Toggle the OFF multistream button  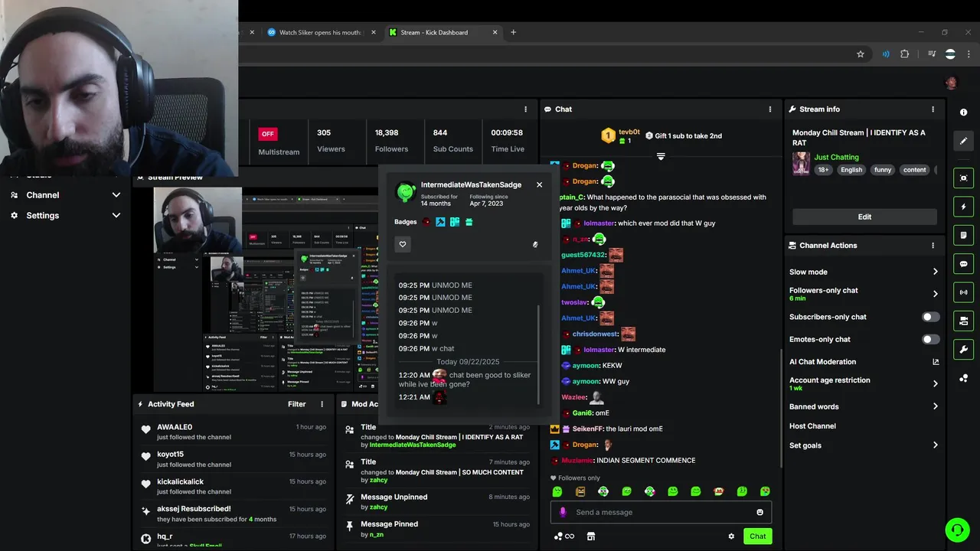click(x=267, y=134)
